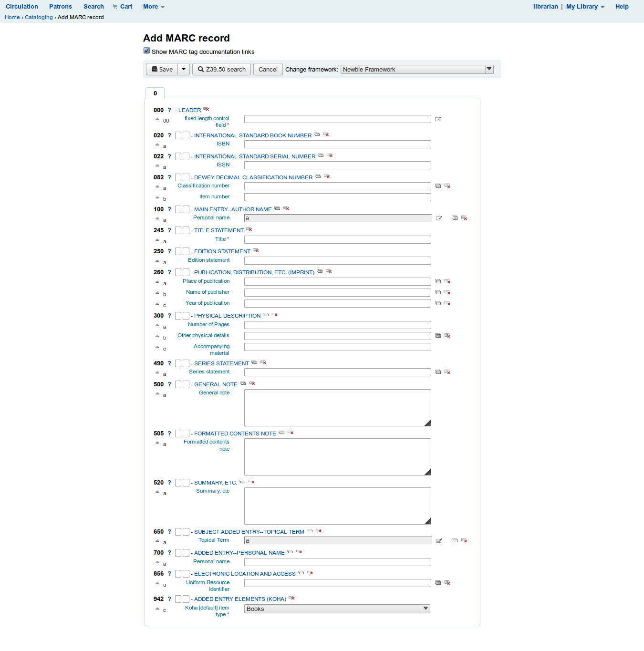This screenshot has width=644, height=651.
Task: Click the Title input field
Action: 337,239
